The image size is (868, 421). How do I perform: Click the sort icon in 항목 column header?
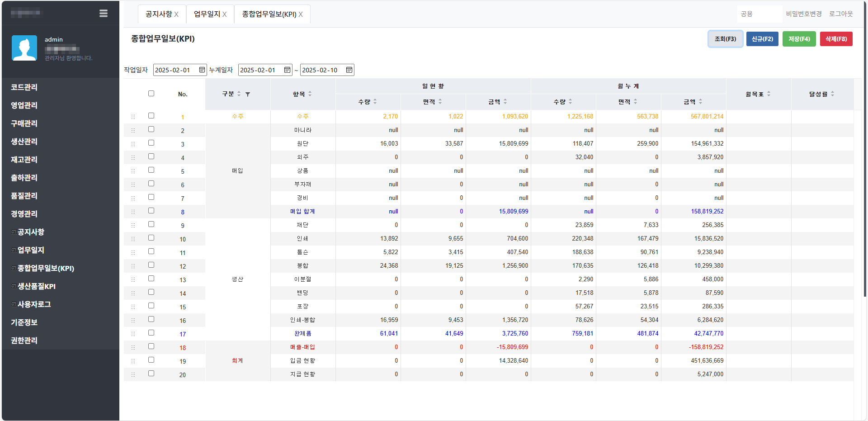(310, 94)
